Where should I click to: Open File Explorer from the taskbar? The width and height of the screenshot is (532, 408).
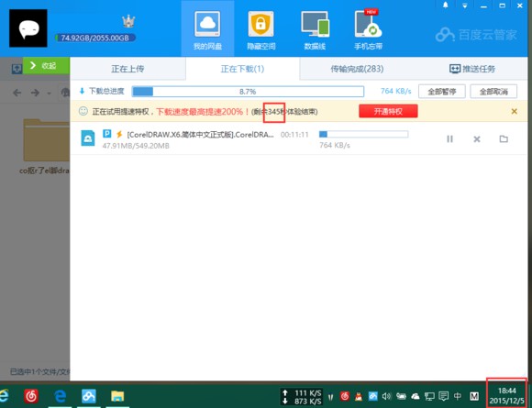click(x=117, y=396)
